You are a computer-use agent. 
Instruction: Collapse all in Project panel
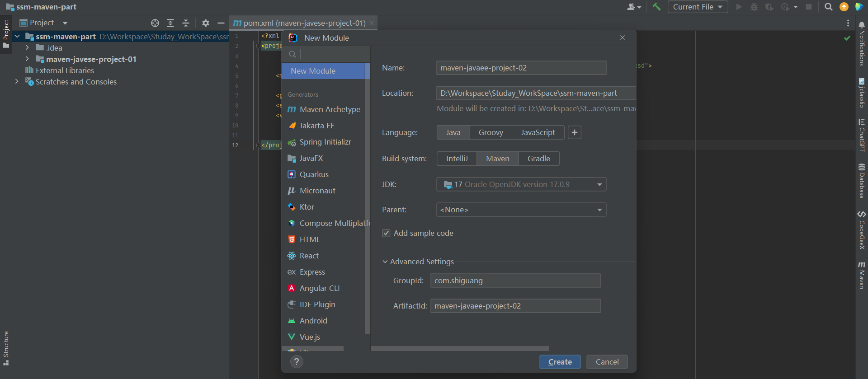[x=186, y=23]
